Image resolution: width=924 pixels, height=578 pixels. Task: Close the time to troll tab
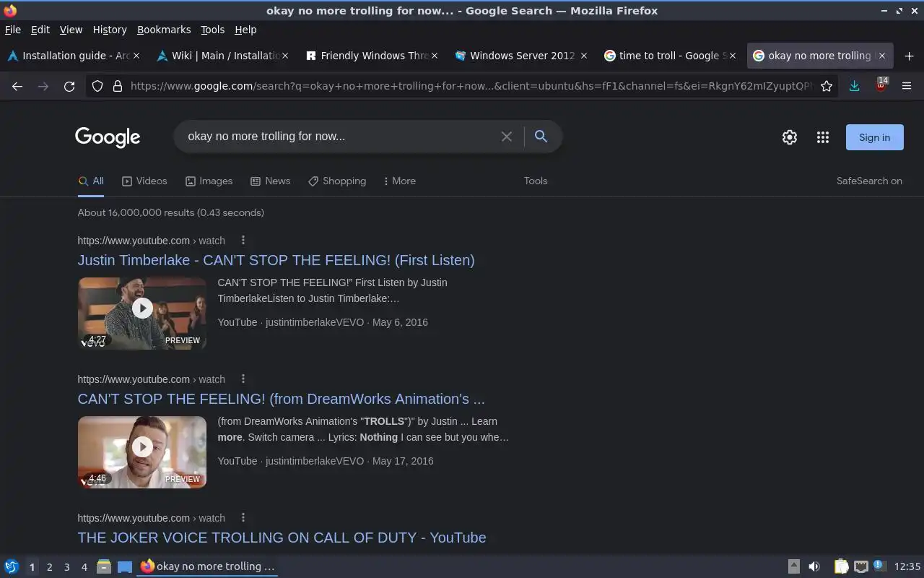pyautogui.click(x=732, y=56)
